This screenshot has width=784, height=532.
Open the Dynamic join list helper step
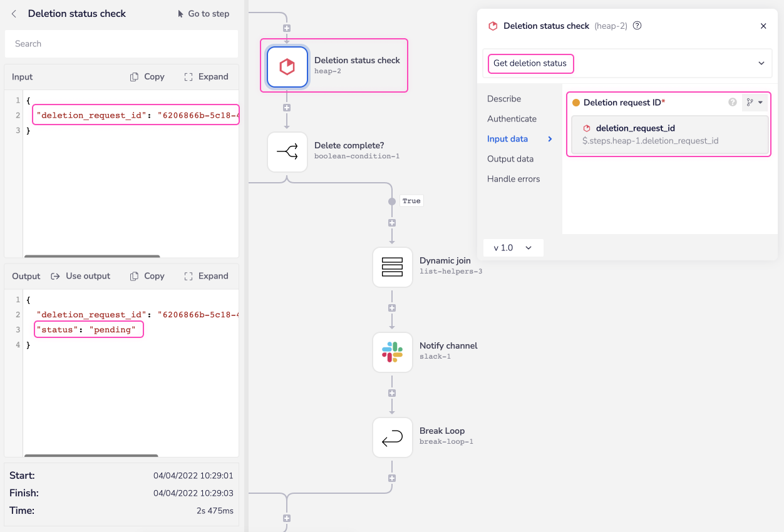pyautogui.click(x=393, y=267)
